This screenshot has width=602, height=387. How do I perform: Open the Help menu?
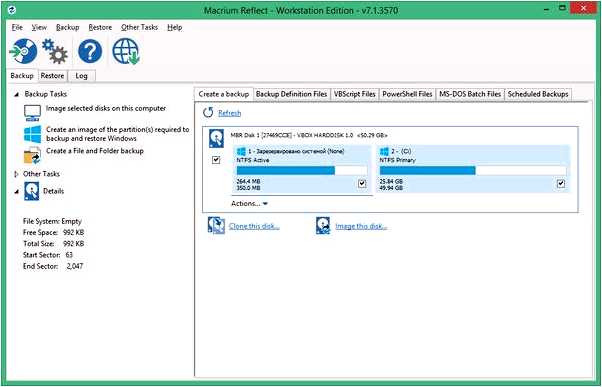pyautogui.click(x=175, y=27)
